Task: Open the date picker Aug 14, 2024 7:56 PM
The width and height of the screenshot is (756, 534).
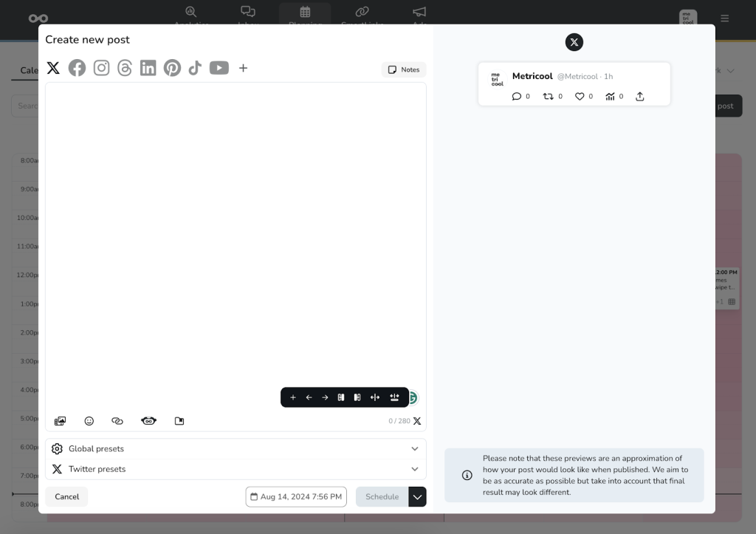Action: (x=296, y=496)
